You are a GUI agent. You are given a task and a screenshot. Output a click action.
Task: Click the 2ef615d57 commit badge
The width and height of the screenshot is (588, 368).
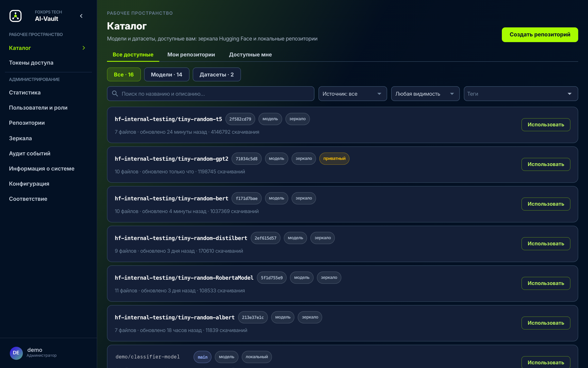[265, 238]
